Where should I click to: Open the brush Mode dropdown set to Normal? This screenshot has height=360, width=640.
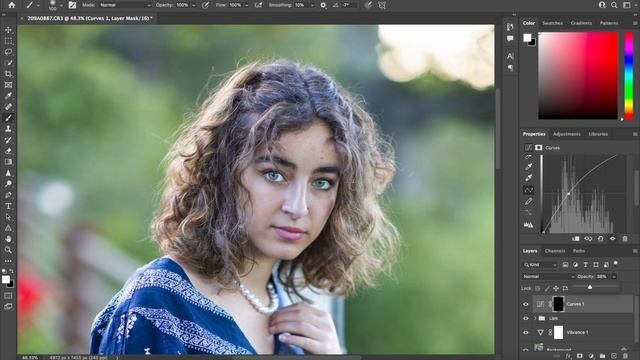pyautogui.click(x=125, y=5)
